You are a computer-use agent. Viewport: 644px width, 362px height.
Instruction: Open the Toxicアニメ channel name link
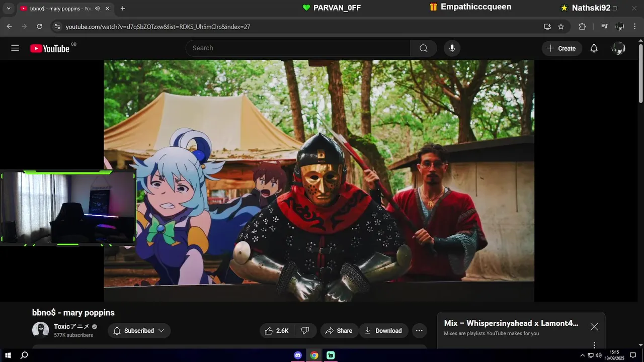coord(72,326)
